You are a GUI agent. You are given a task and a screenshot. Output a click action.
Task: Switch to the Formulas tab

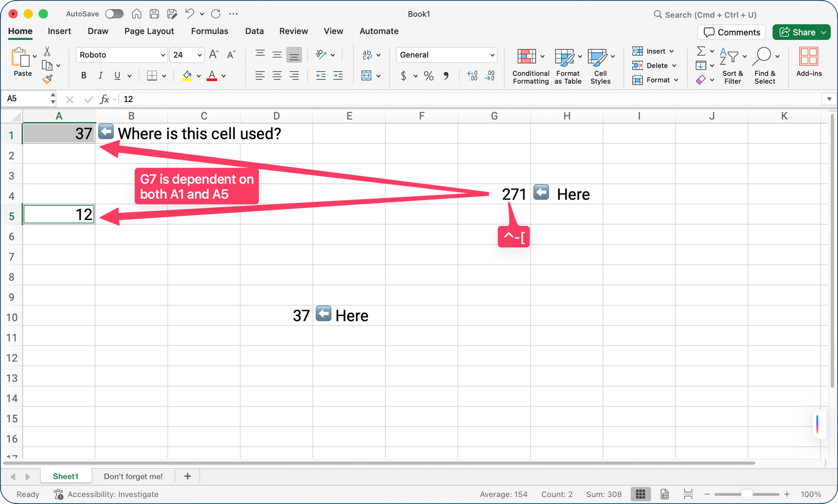(210, 31)
